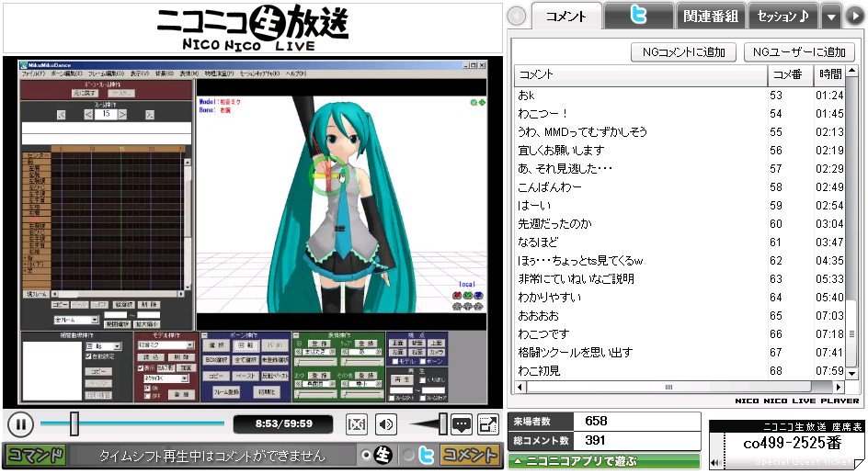
Task: Open the player in full screen
Action: (487, 424)
